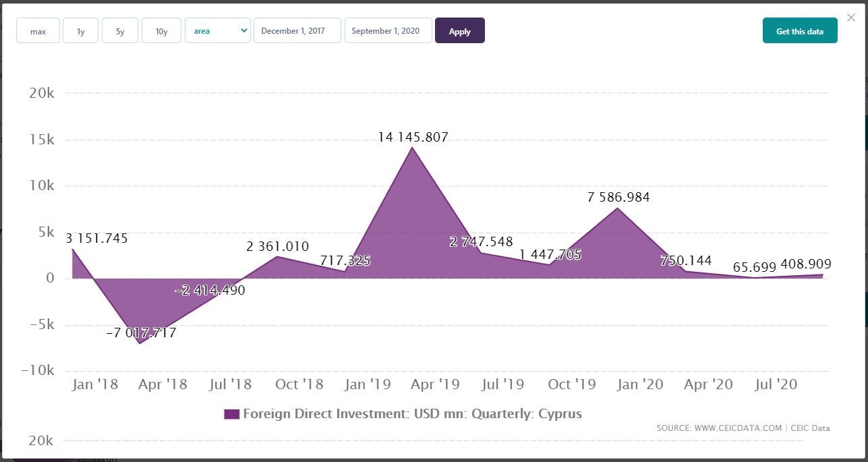Open the area chart type dropdown
Viewport: 868px width, 462px height.
tap(218, 31)
